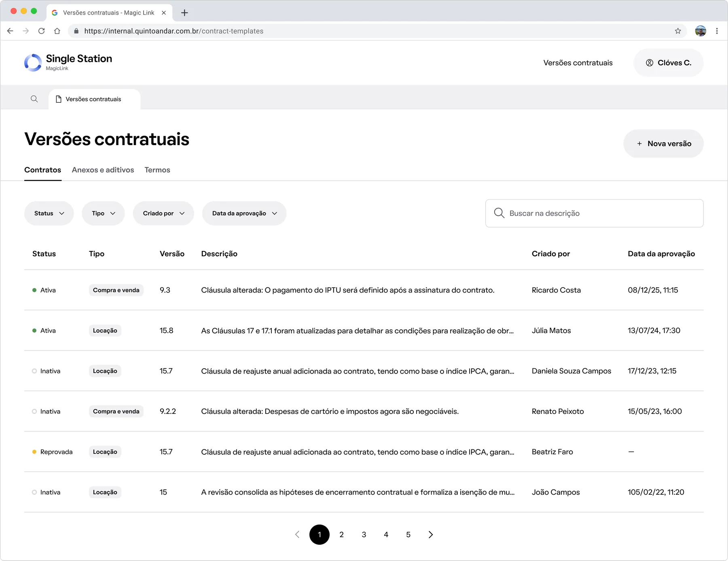Image resolution: width=728 pixels, height=561 pixels.
Task: Reload the page with the refresh icon
Action: click(41, 31)
